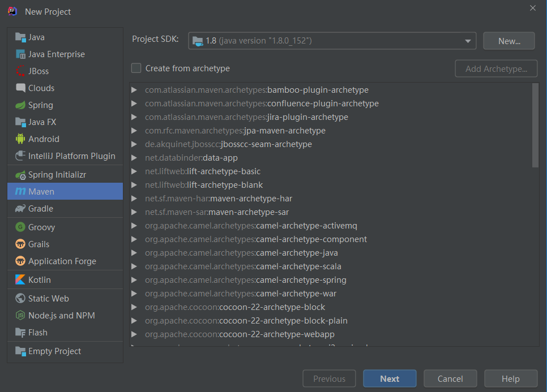
Task: Select camel-archetype-component row text
Action: pyautogui.click(x=256, y=239)
